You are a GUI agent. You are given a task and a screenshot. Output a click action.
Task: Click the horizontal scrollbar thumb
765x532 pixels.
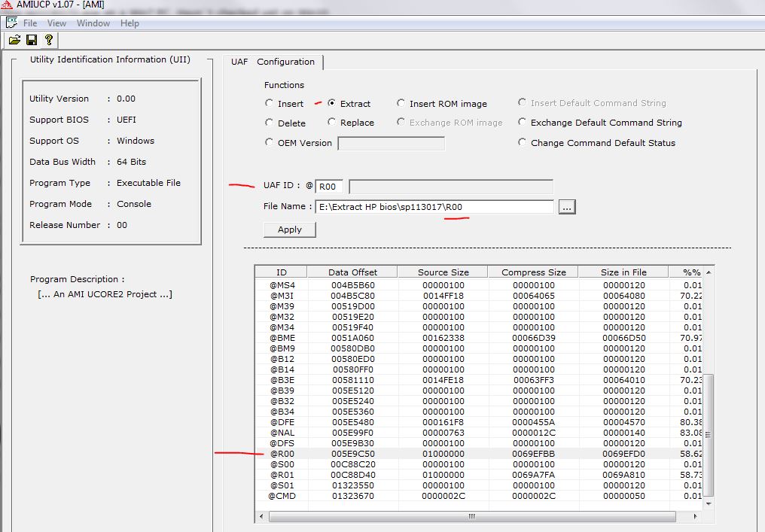472,516
